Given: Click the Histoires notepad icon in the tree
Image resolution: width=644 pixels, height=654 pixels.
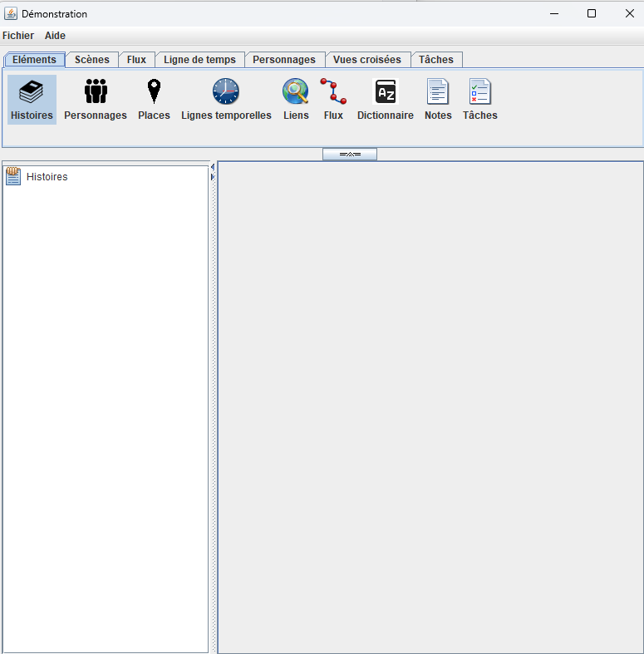Looking at the screenshot, I should [x=13, y=176].
